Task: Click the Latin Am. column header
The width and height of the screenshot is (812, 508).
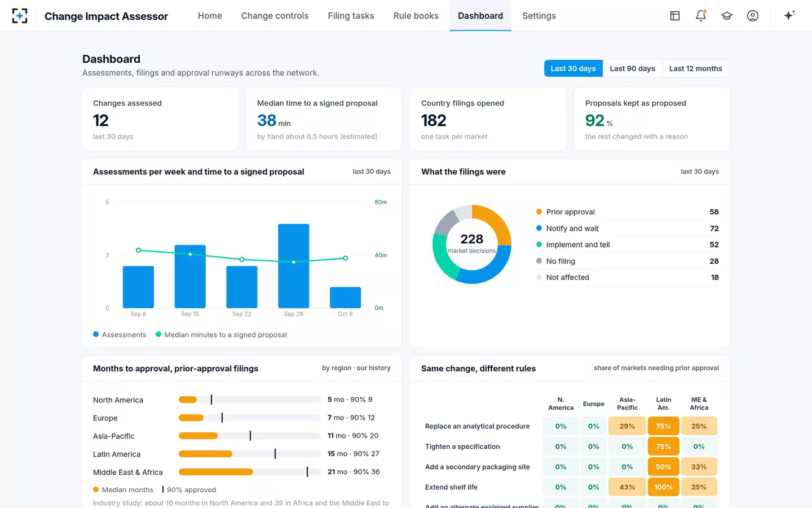Action: [x=664, y=404]
